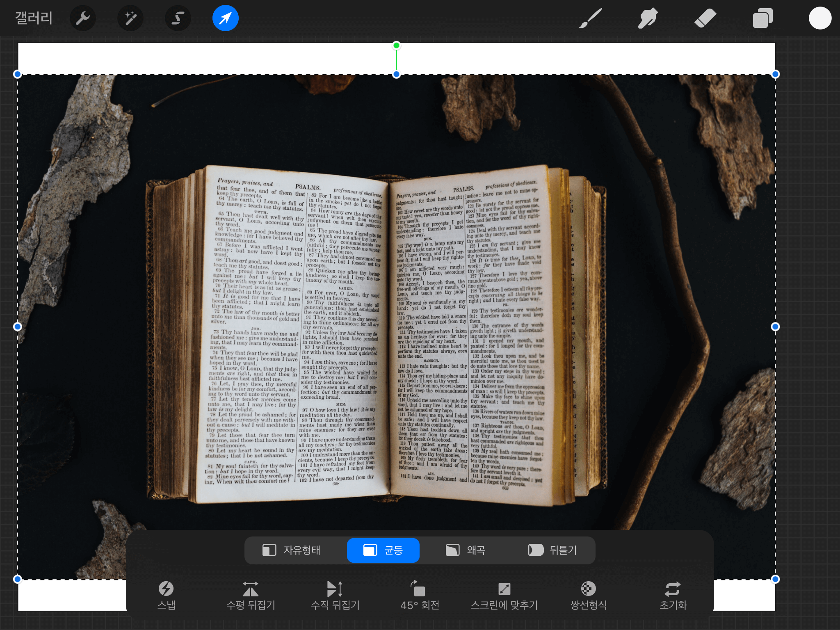
Task: Open the Layers panel
Action: point(762,18)
